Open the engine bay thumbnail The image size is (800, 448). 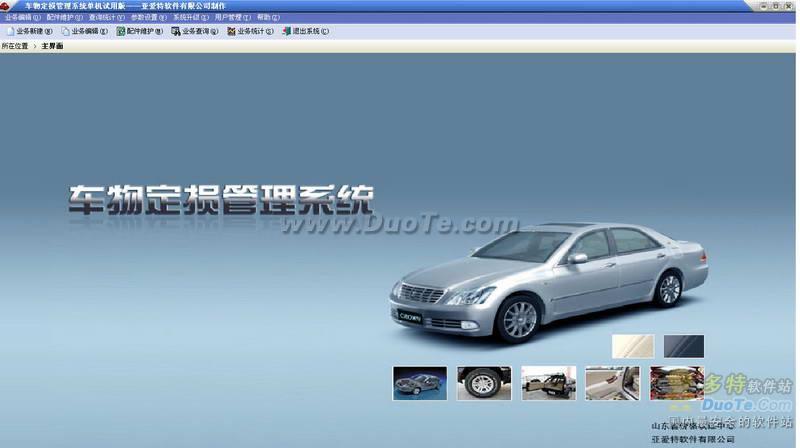[x=677, y=383]
